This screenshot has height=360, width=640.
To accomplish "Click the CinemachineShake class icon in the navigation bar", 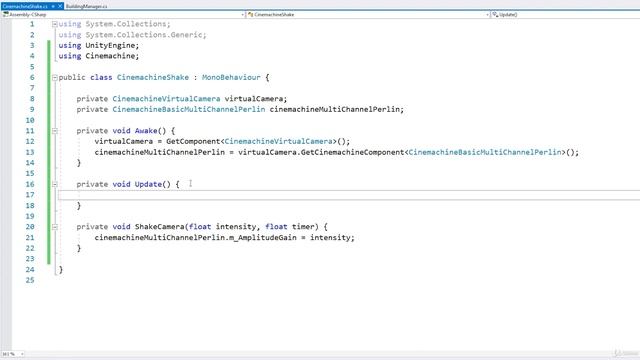I will (x=251, y=15).
